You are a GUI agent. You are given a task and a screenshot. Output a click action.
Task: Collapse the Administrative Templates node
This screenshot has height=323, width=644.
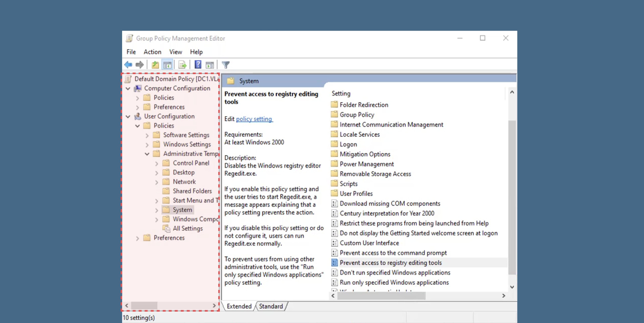click(x=147, y=154)
